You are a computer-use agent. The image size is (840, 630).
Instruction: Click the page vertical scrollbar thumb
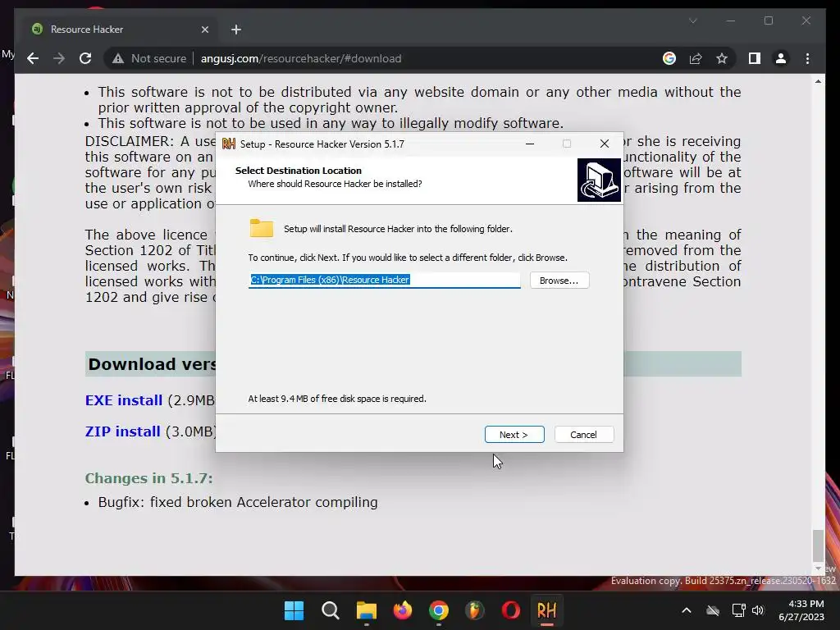818,545
